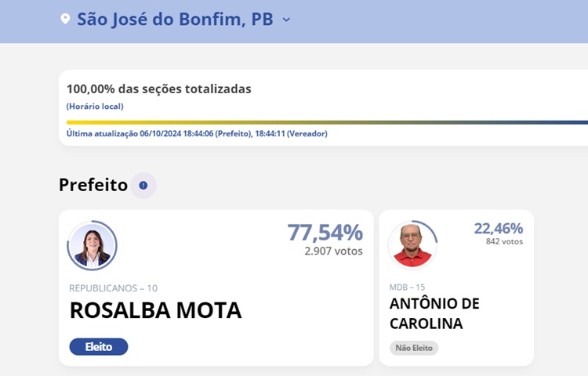Click Antônio de Carolina's candidate photo
The image size is (588, 376).
pos(412,244)
